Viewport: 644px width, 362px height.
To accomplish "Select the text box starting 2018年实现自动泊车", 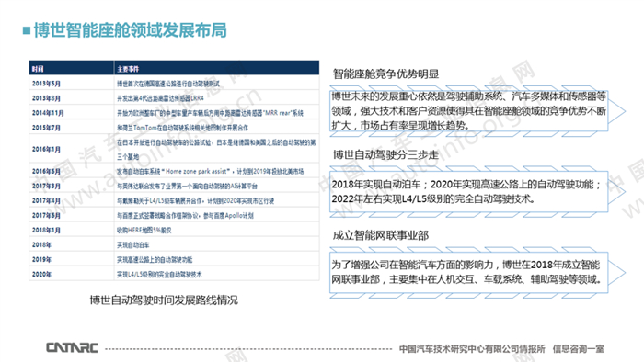I will point(468,191).
